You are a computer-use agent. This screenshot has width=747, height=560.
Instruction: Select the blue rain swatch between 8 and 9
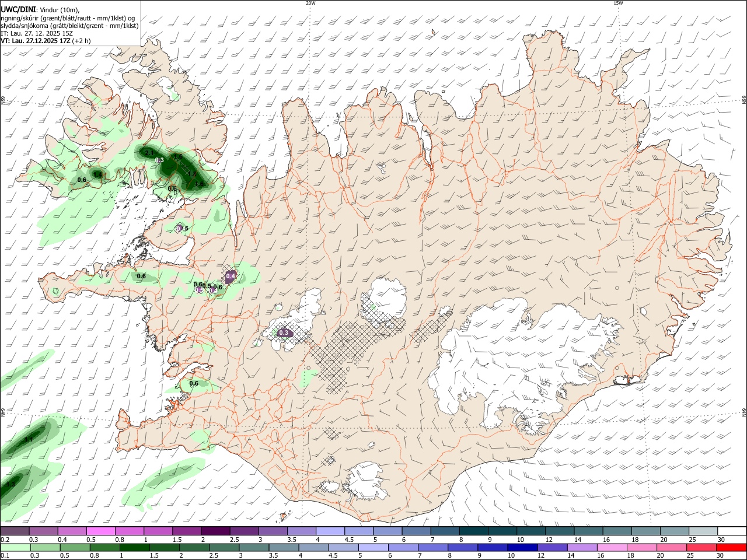point(463,547)
